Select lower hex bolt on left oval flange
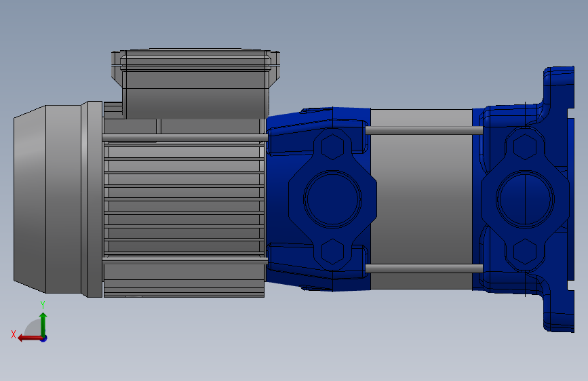The height and width of the screenshot is (381, 588). (332, 252)
